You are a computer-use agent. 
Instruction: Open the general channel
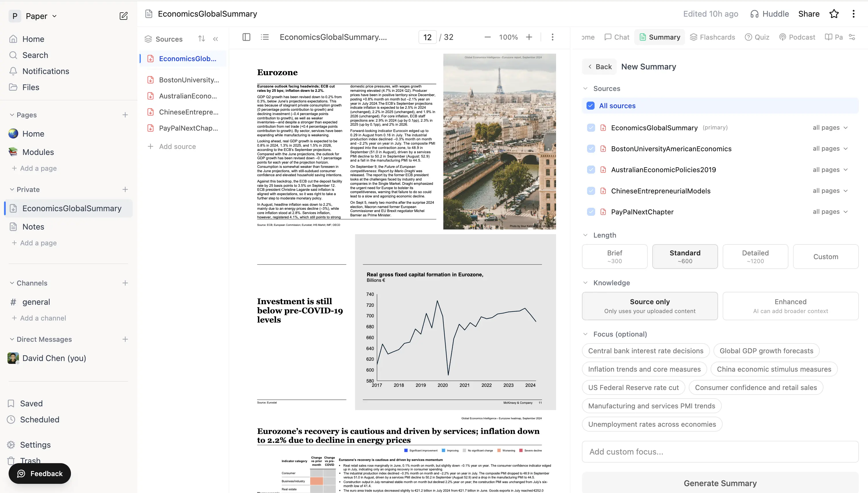coord(36,302)
